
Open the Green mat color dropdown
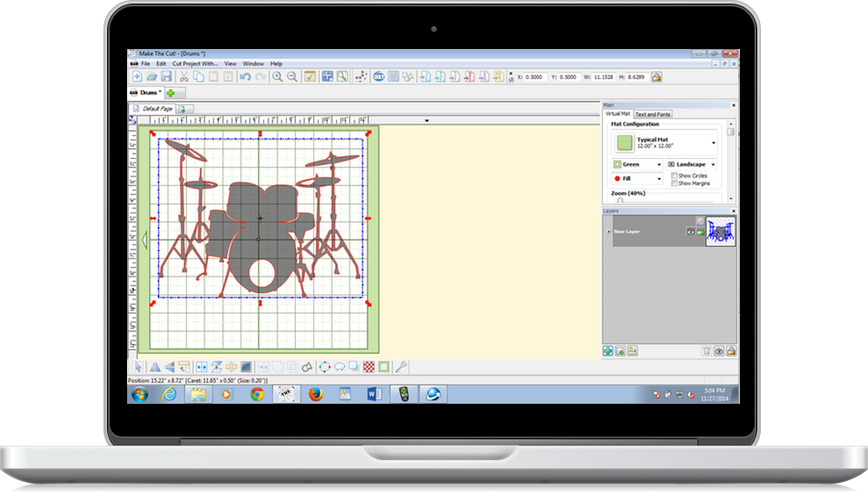click(658, 164)
